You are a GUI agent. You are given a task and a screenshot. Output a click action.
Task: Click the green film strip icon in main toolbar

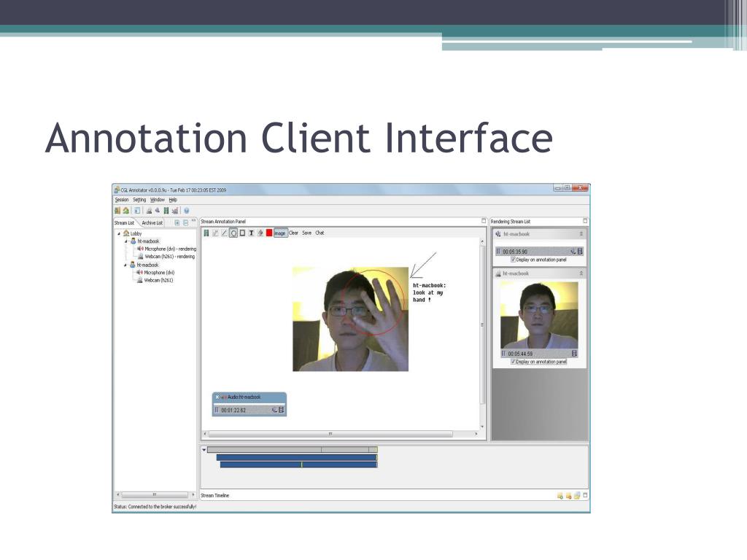[166, 211]
